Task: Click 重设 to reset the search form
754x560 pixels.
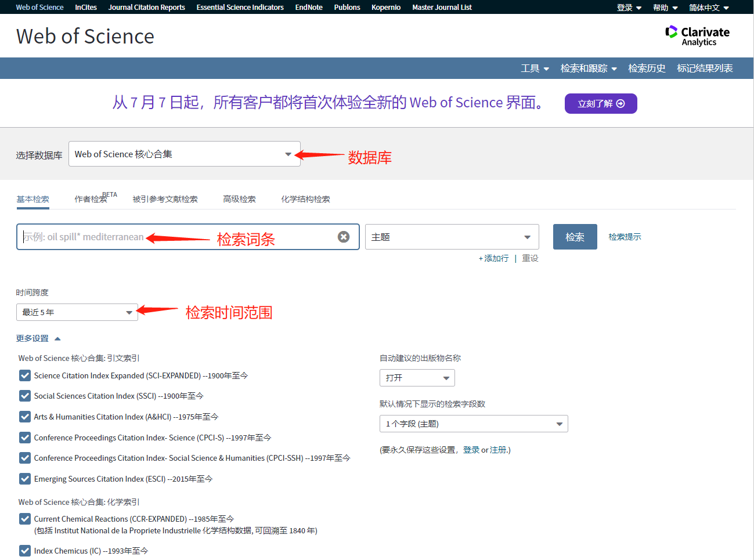Action: [530, 258]
